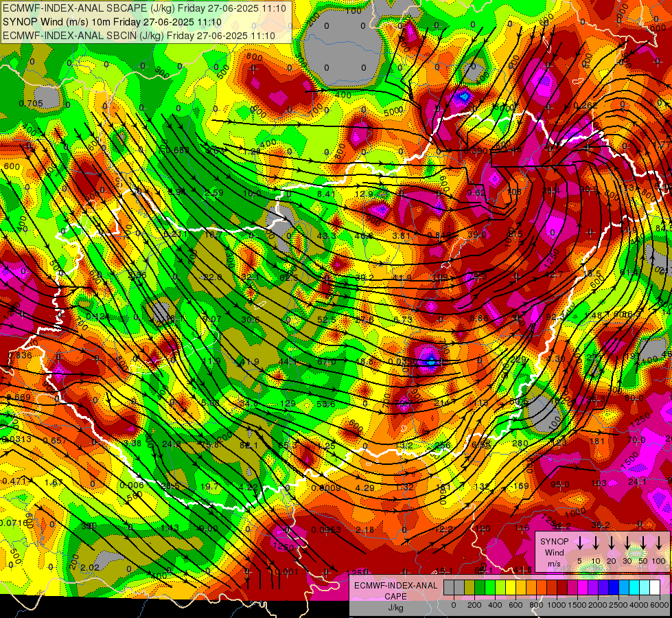Click the '82.1' value on the map
This screenshot has height=618, width=672.
248,446
